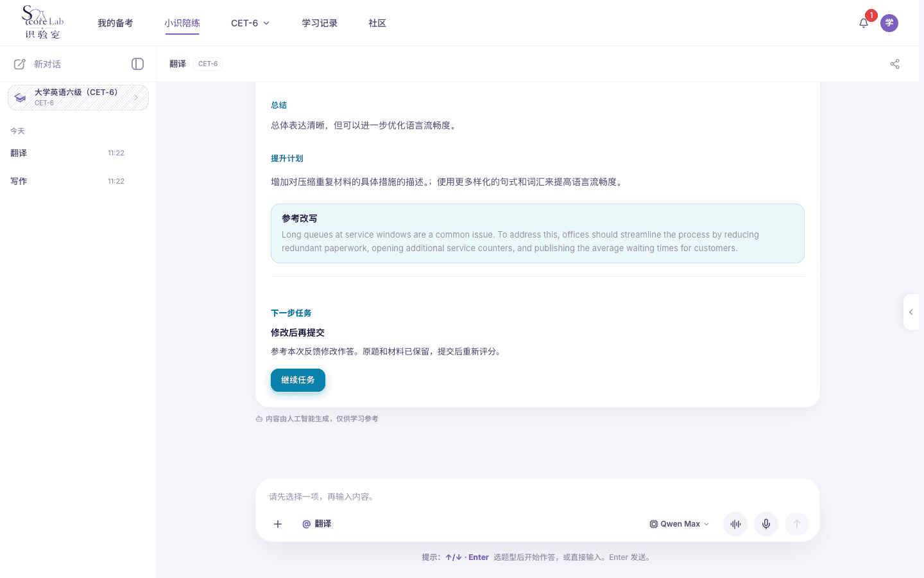Go to 学习记录 tab

[x=320, y=23]
